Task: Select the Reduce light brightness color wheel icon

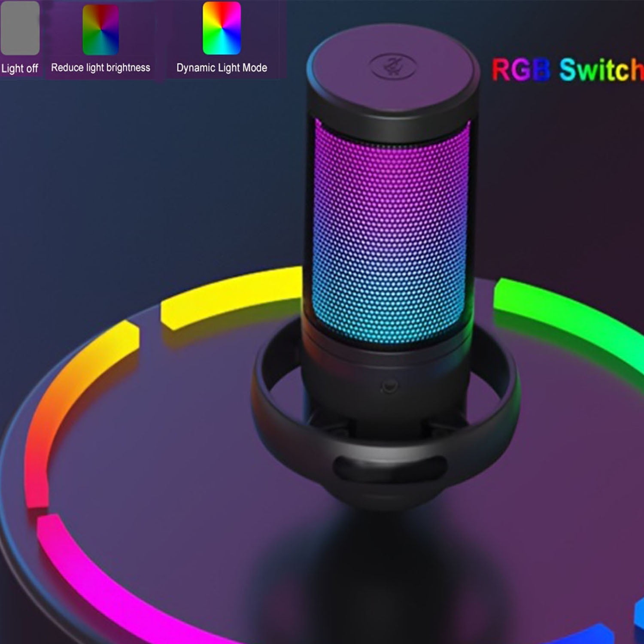Action: 100,29
